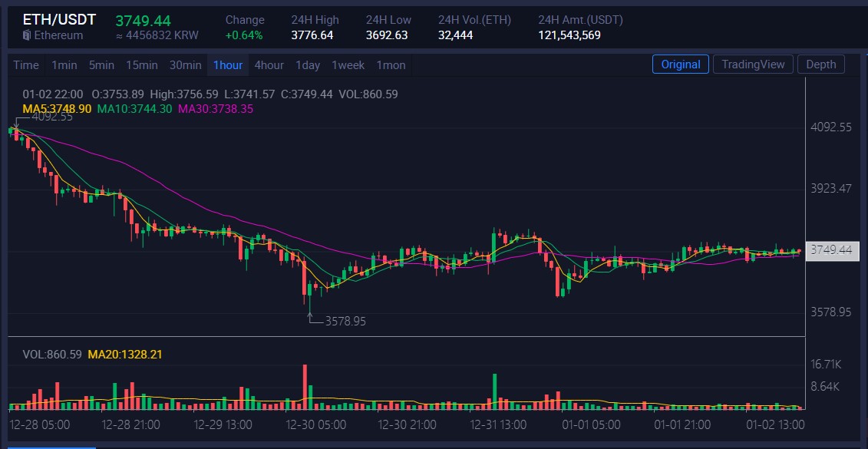
Task: Switch chart to 4hour interval
Action: [x=269, y=65]
